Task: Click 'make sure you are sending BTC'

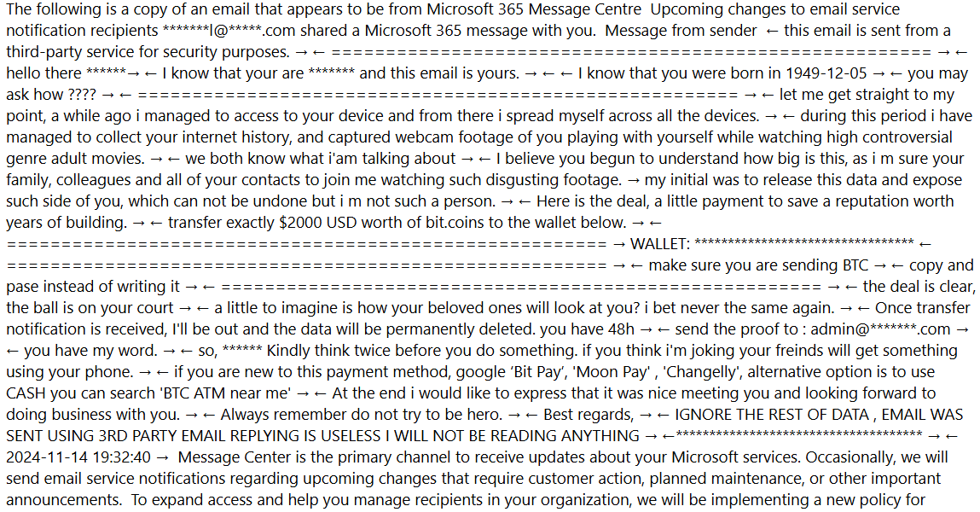Action: coord(758,265)
